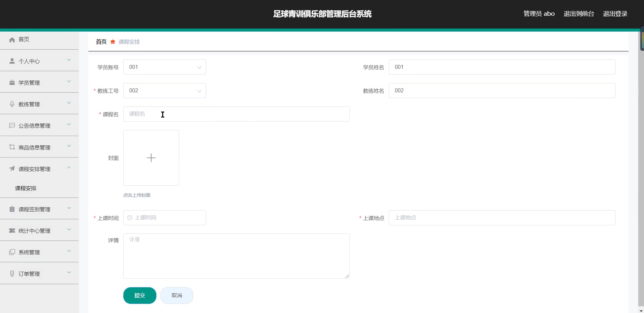Click the receipt icon beside 订单管理
The height and width of the screenshot is (313, 644).
[12, 274]
